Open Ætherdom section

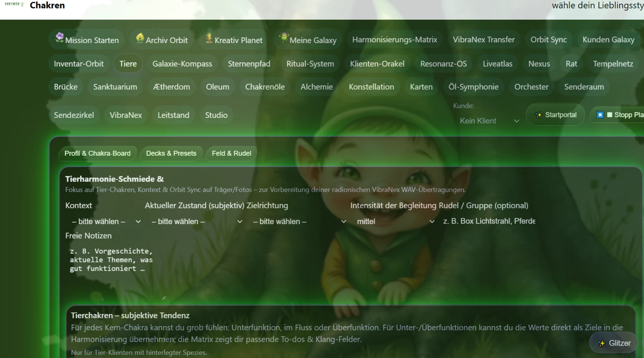click(171, 87)
